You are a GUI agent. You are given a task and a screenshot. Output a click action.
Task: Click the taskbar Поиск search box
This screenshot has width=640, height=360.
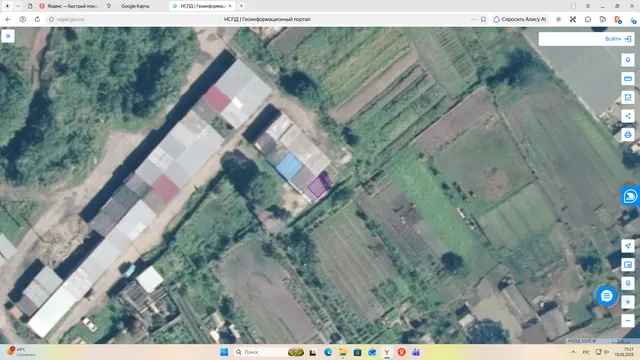269,352
